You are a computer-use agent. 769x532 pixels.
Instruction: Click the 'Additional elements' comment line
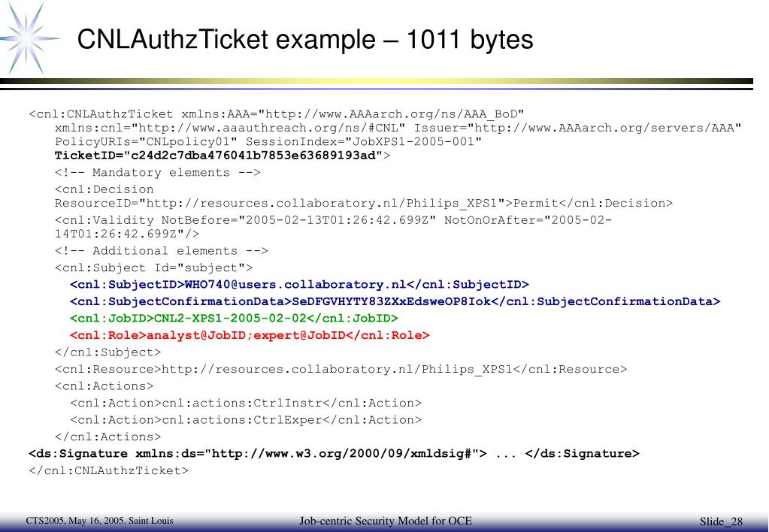point(162,251)
